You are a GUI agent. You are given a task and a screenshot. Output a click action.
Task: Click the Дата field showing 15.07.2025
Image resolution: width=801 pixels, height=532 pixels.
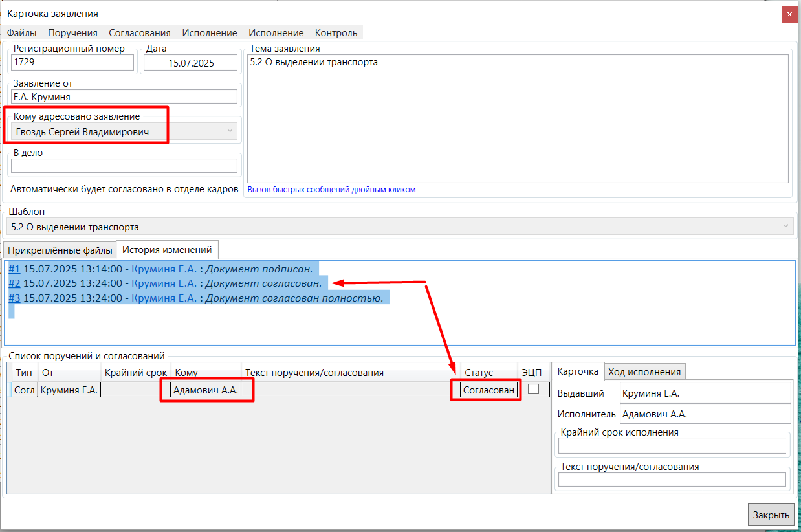click(190, 63)
